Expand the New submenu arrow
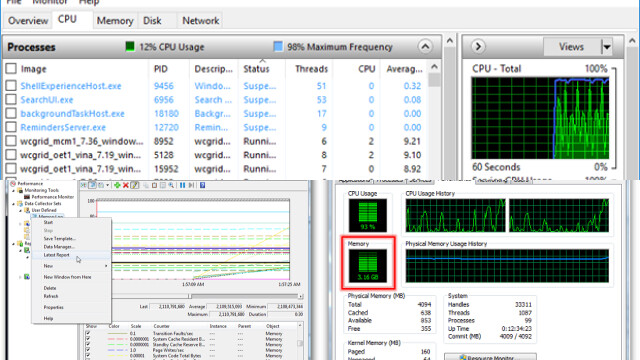640x360 pixels. [106, 266]
